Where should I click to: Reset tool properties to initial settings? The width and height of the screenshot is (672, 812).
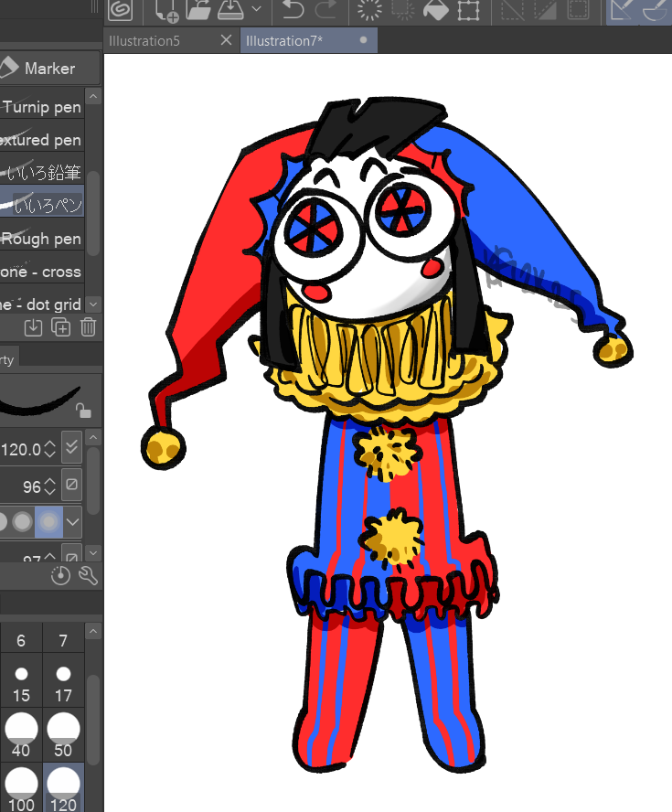pyautogui.click(x=60, y=575)
